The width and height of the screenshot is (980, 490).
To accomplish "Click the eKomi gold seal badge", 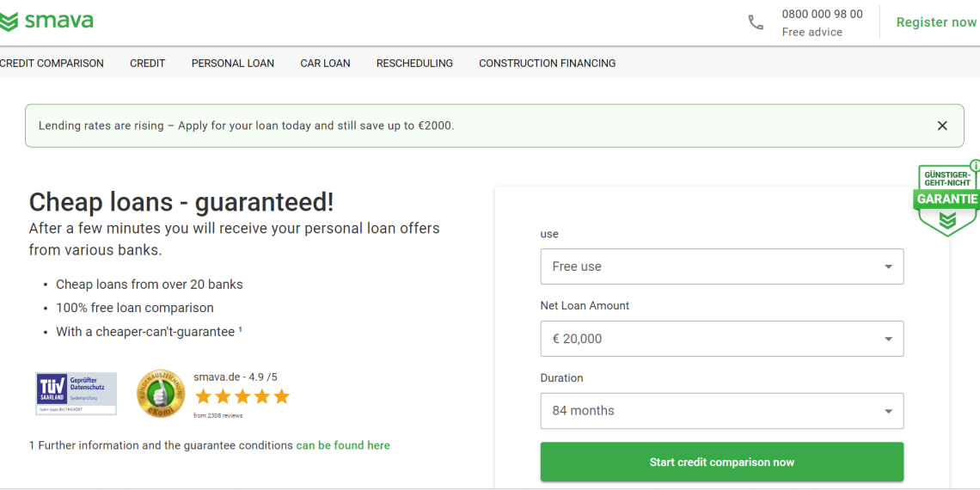I will click(x=161, y=394).
